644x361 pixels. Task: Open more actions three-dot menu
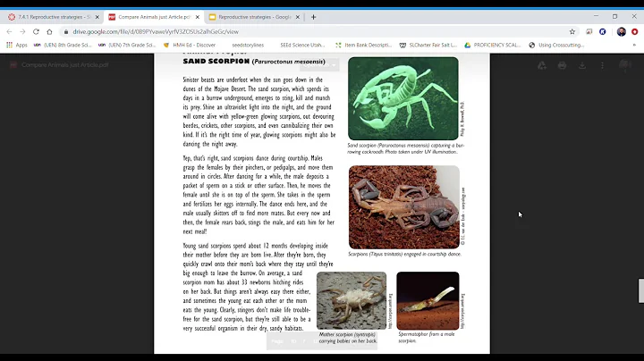point(603,65)
